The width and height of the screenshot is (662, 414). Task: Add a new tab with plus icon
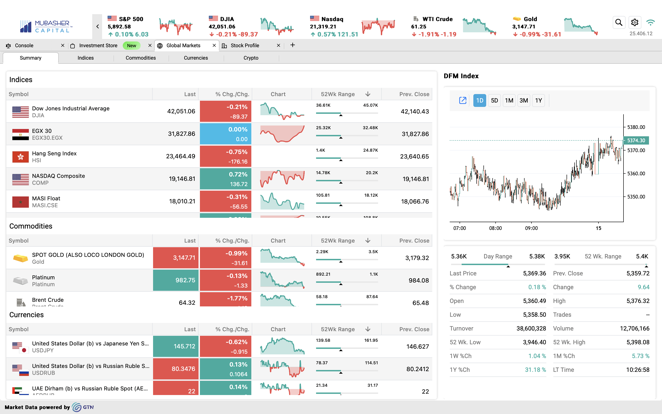[x=292, y=45]
